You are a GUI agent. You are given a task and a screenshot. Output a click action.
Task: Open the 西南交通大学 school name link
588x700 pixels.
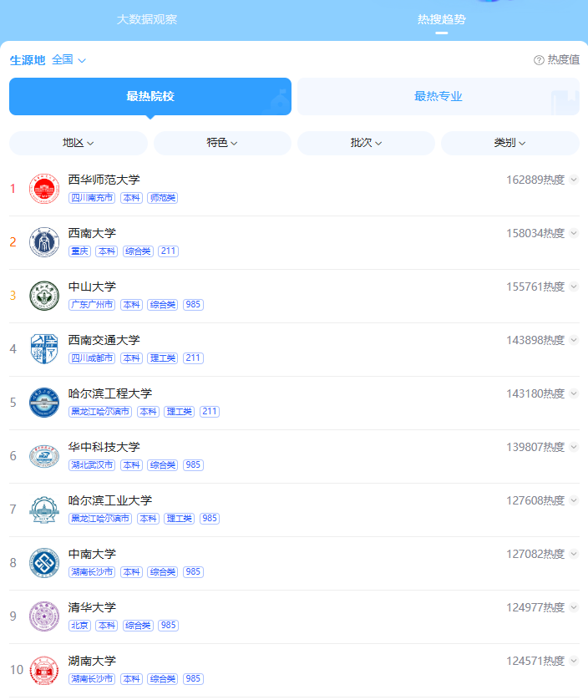click(x=104, y=340)
